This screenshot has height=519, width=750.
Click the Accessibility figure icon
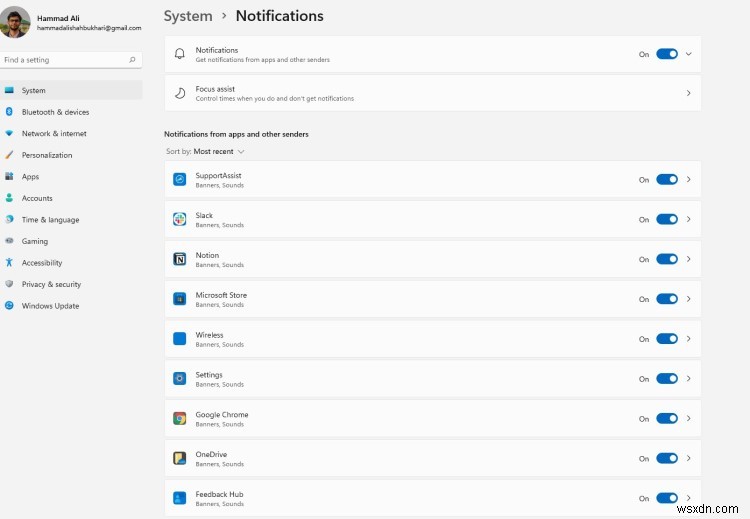pyautogui.click(x=9, y=262)
